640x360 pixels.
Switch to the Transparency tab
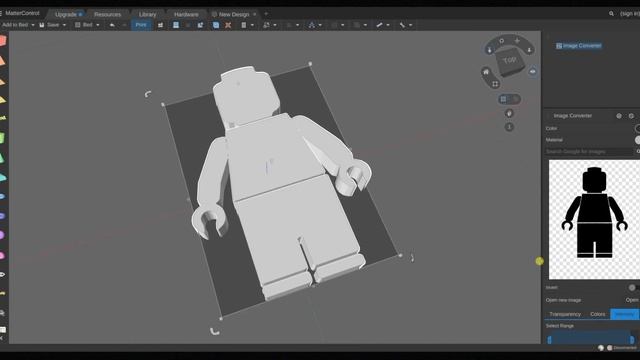tap(565, 314)
